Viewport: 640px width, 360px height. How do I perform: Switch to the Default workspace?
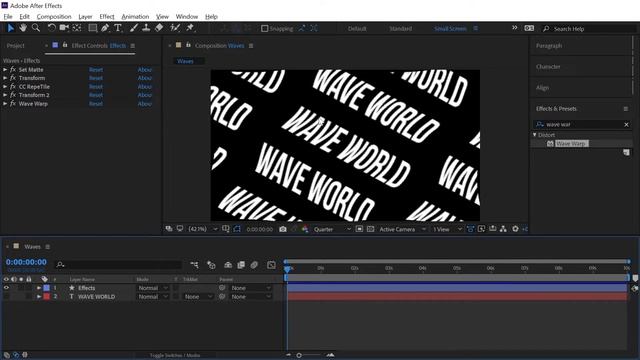click(357, 29)
